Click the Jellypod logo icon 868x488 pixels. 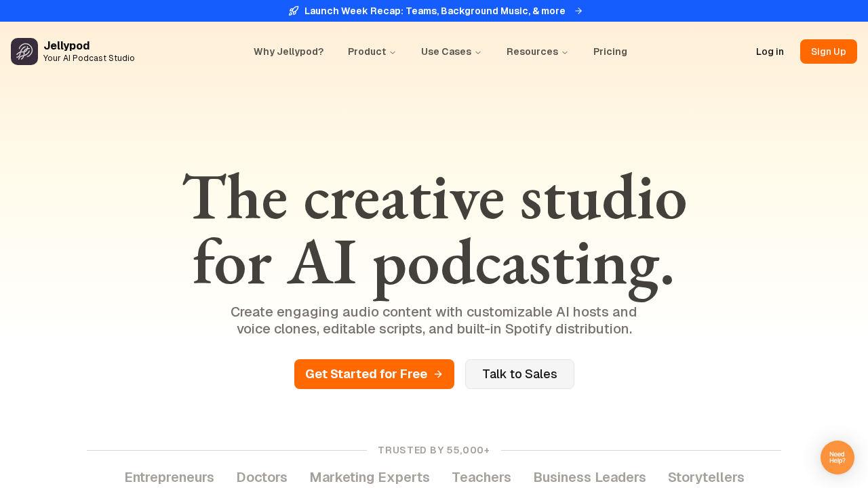tap(24, 52)
